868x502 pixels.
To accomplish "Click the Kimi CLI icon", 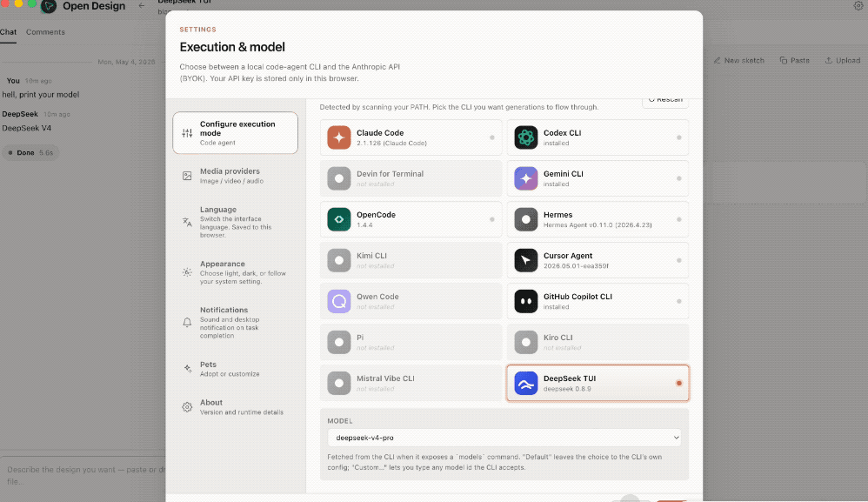I will (x=339, y=260).
